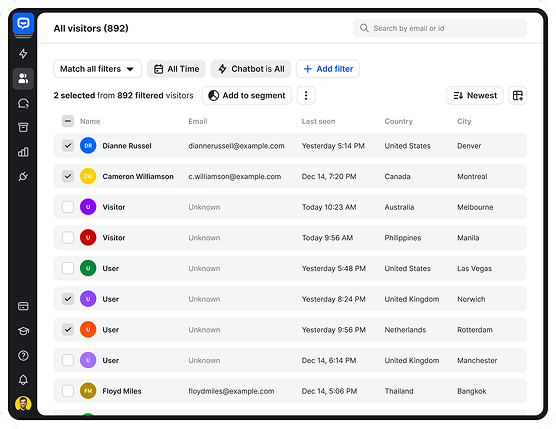
Task: Click the Floyd Miles name
Action: [122, 391]
